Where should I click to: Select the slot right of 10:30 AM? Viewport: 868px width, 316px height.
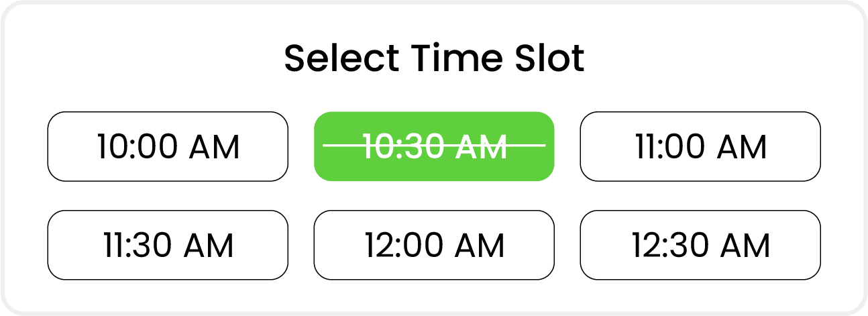coord(700,146)
